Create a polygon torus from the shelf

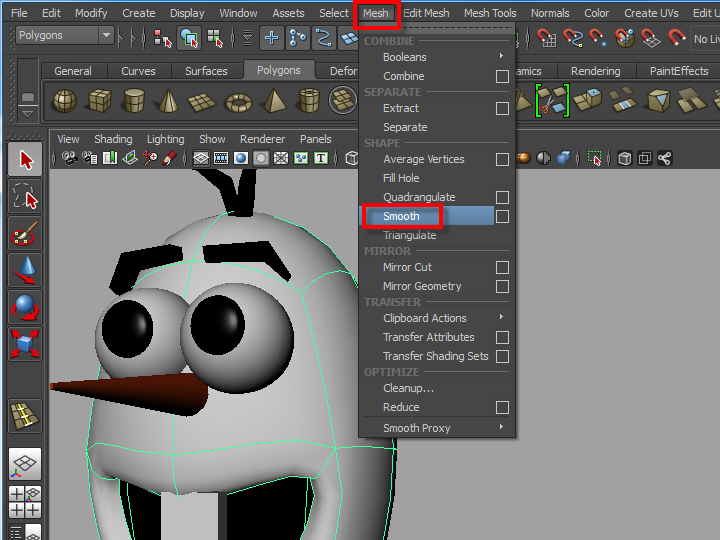(238, 101)
